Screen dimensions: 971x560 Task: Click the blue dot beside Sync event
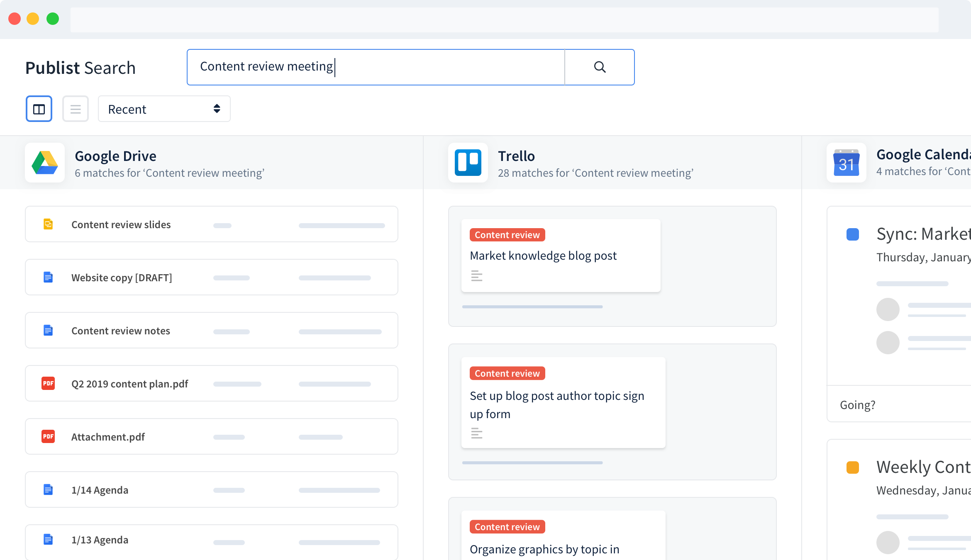point(852,234)
